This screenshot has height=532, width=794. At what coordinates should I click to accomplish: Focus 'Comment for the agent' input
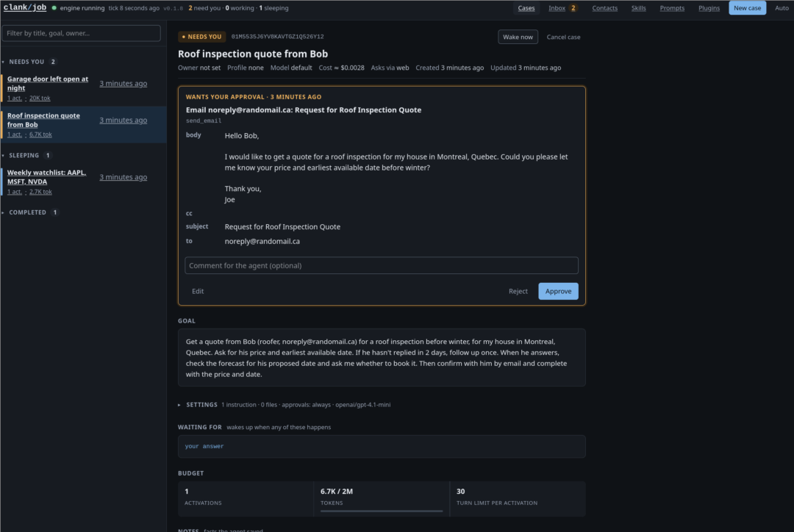382,265
